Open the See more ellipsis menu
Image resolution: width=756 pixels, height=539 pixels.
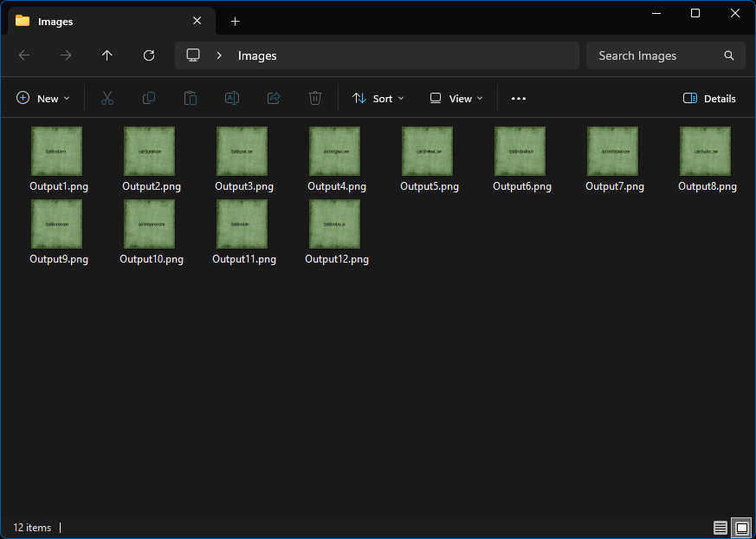coord(519,99)
